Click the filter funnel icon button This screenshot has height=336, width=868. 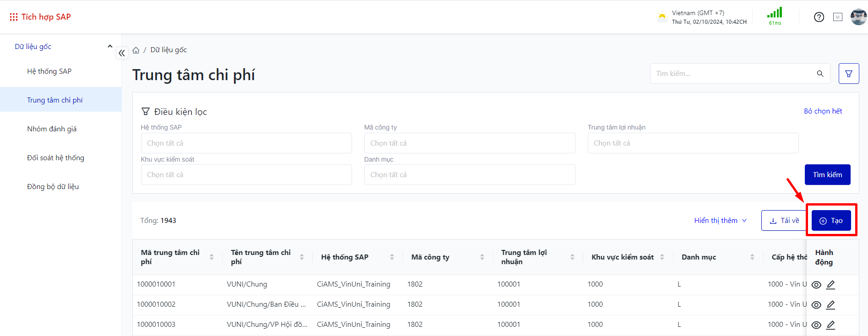coord(848,74)
